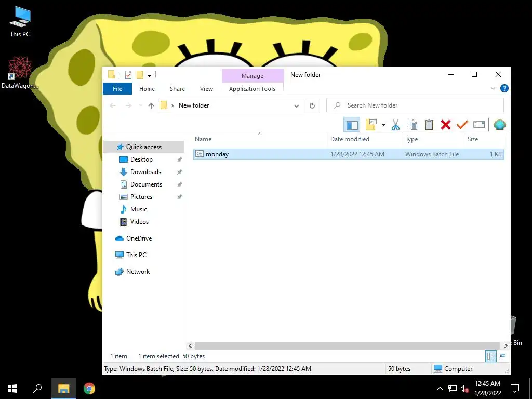
Task: Sort by Size column header
Action: pos(485,139)
